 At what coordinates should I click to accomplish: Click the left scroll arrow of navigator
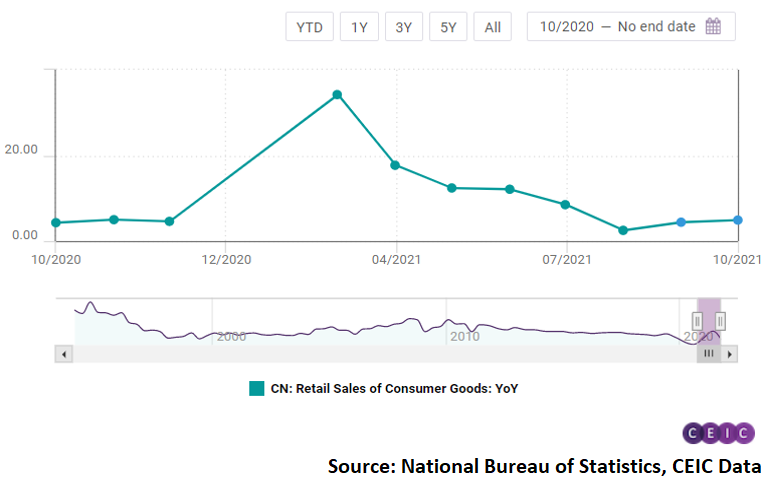pos(64,354)
